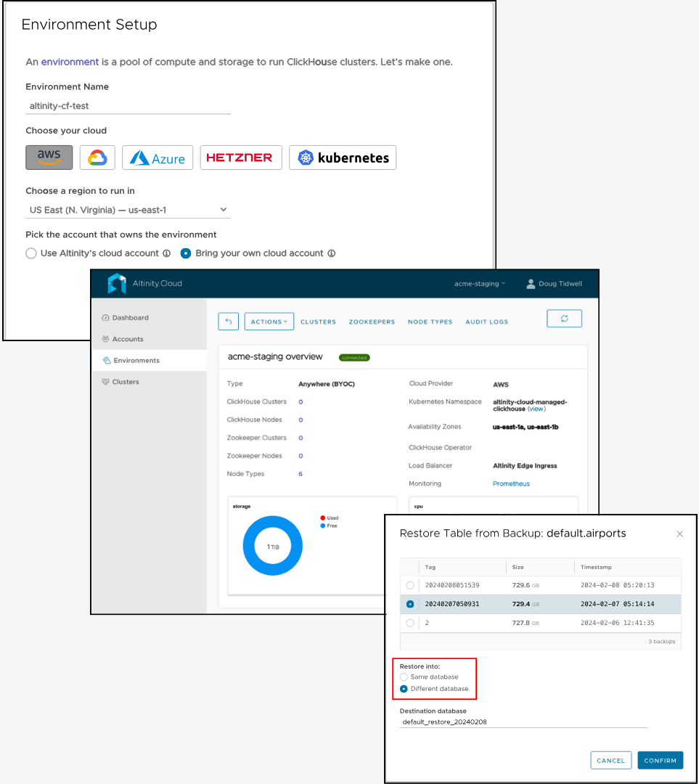Select the 727.8 GB backup radio button
The image size is (699, 784).
410,623
